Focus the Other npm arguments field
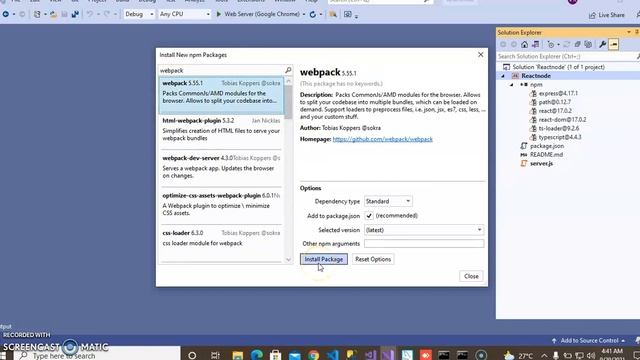 [424, 244]
